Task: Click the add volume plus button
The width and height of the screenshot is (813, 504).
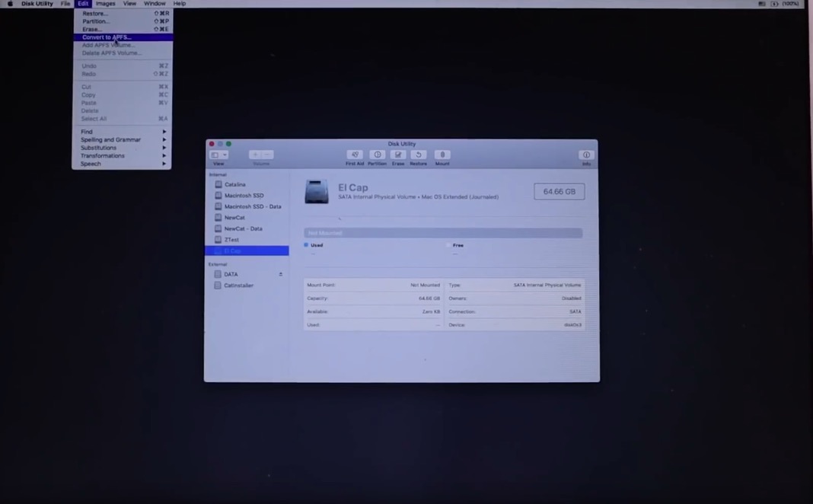Action: [255, 155]
